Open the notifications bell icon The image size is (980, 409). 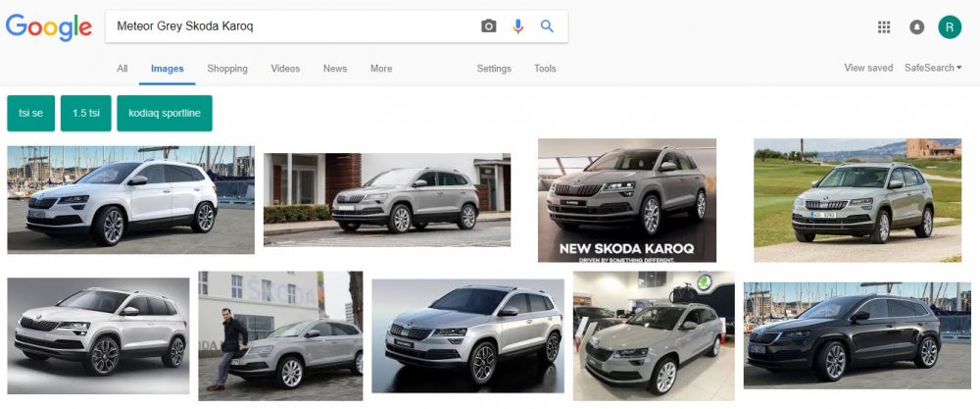pyautogui.click(x=917, y=26)
